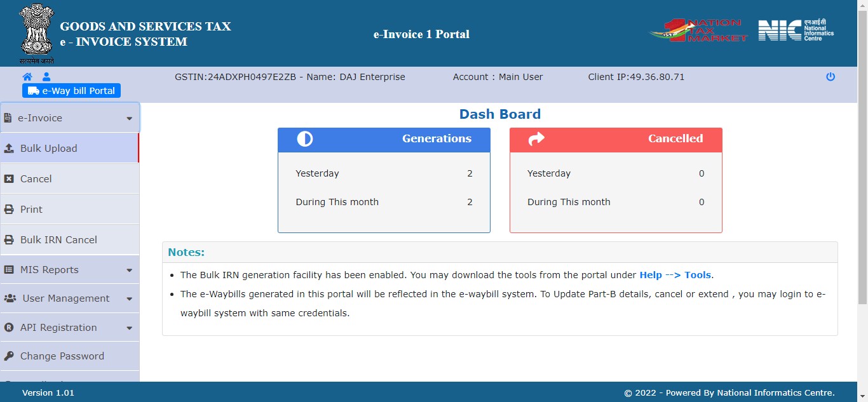The width and height of the screenshot is (868, 402).
Task: Expand the MIS Reports section
Action: (x=130, y=269)
